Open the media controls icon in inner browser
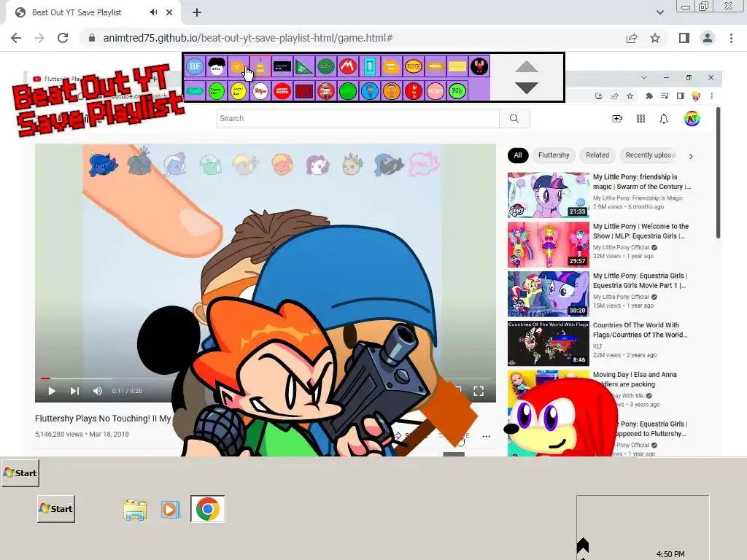747x560 pixels. (x=665, y=96)
